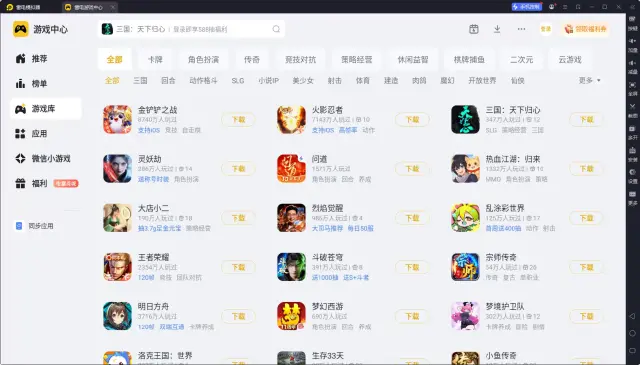Click the search field showing 三国：天下归心
Viewport: 640px width, 365px height.
click(x=191, y=29)
